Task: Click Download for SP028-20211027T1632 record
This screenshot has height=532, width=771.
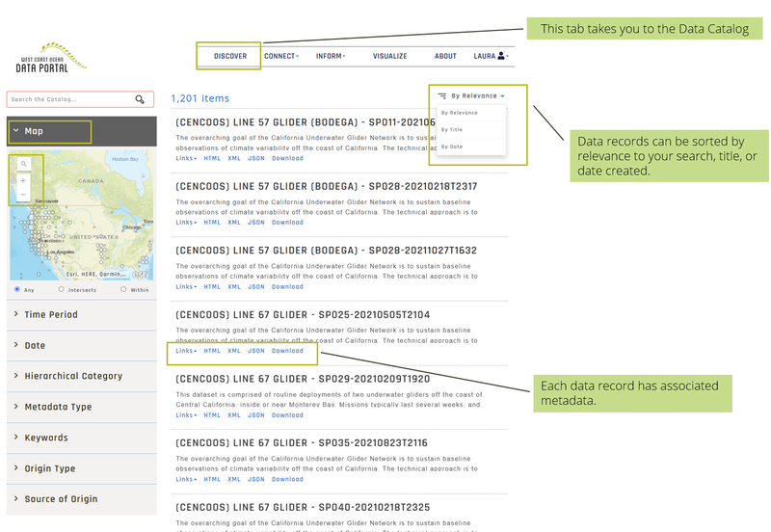Action: pos(287,286)
